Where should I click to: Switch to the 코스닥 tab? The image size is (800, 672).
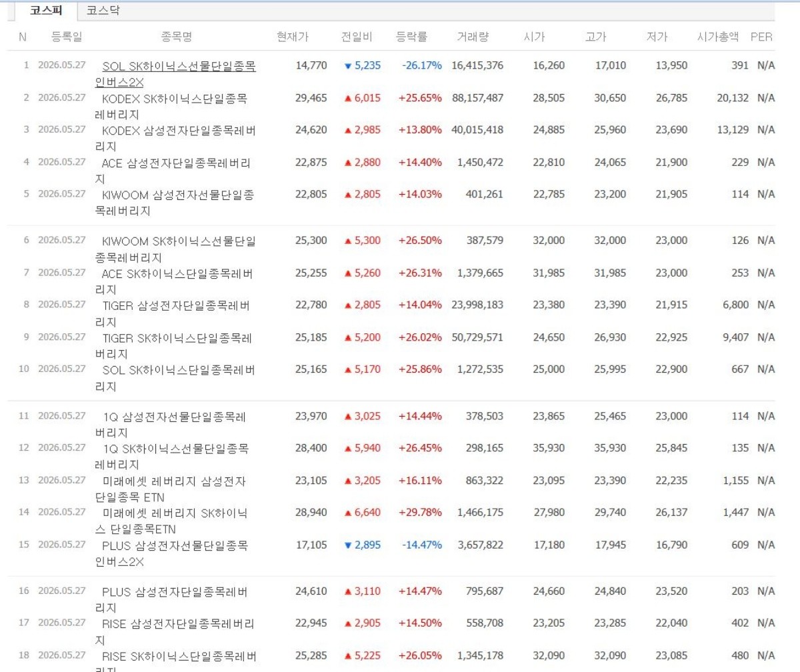pos(103,11)
